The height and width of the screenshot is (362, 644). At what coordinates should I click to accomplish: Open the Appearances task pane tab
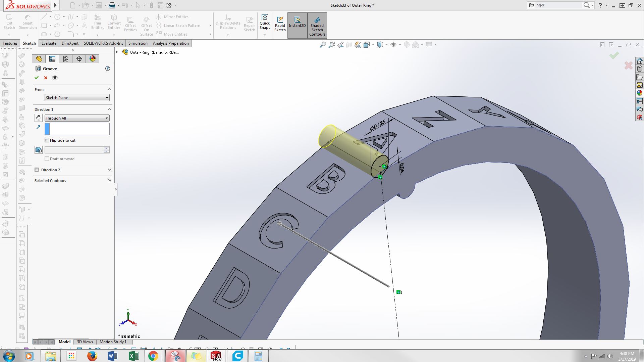(x=640, y=93)
